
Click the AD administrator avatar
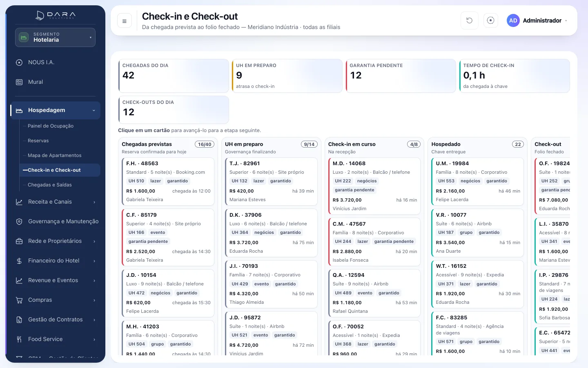pos(513,20)
